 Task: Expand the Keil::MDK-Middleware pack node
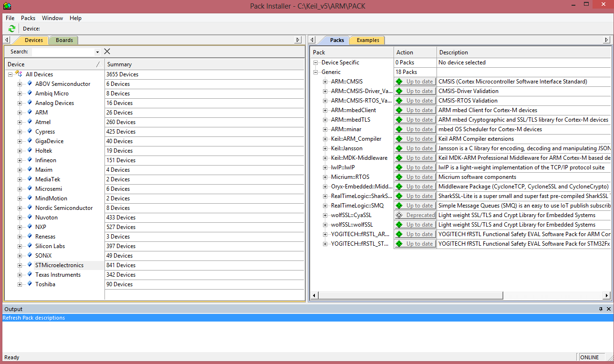click(x=325, y=158)
